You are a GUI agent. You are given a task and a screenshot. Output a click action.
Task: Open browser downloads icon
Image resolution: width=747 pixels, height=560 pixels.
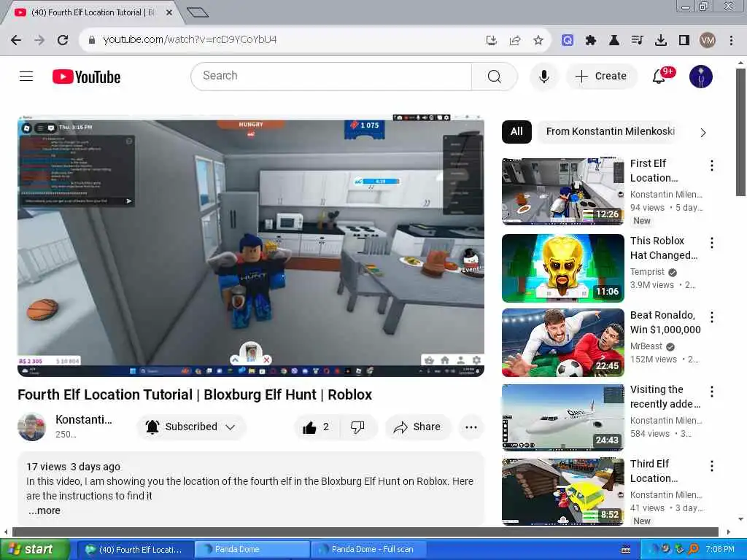661,41
